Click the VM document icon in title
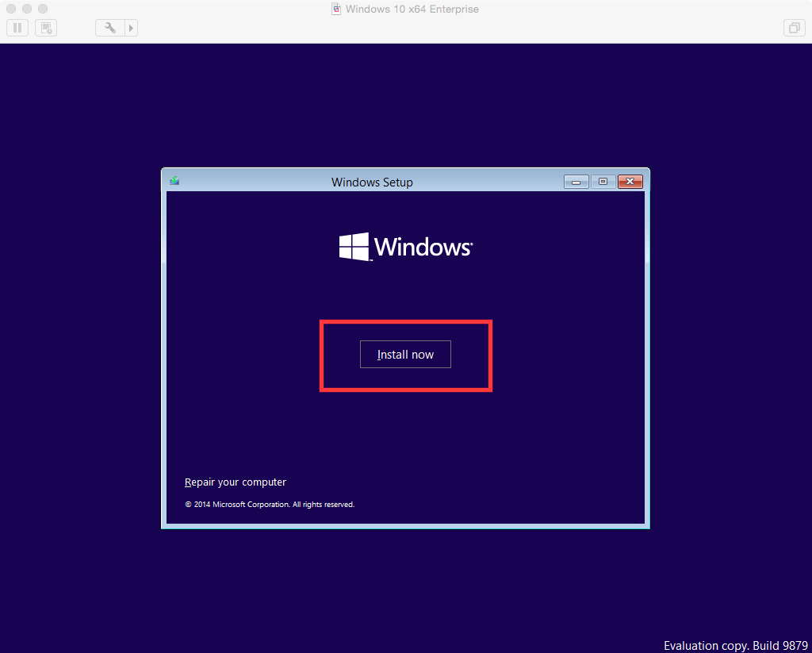Screen dimensions: 812x653 336,9
